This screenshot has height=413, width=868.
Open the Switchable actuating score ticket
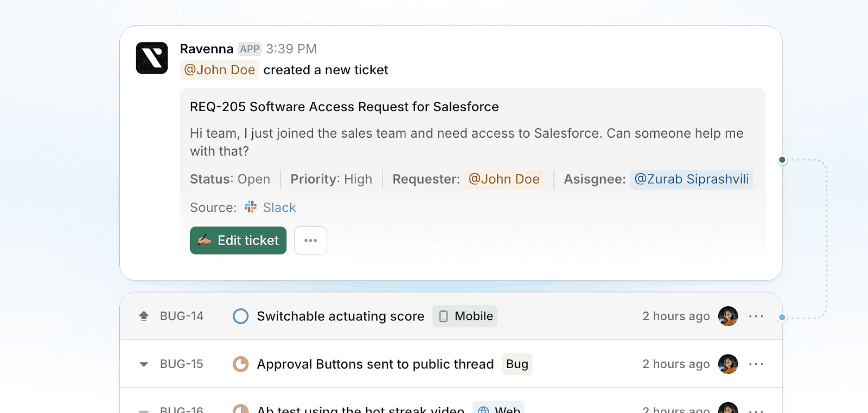click(x=341, y=317)
